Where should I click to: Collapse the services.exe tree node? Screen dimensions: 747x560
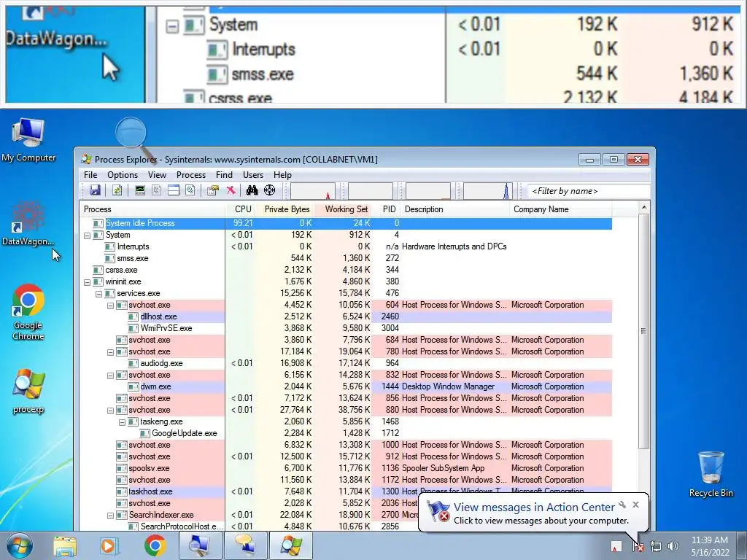(98, 294)
